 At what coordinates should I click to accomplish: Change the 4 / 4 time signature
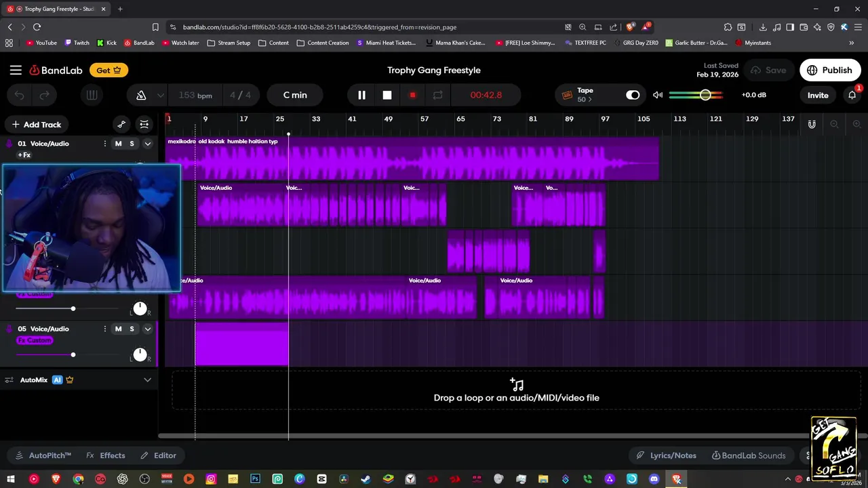pos(240,95)
